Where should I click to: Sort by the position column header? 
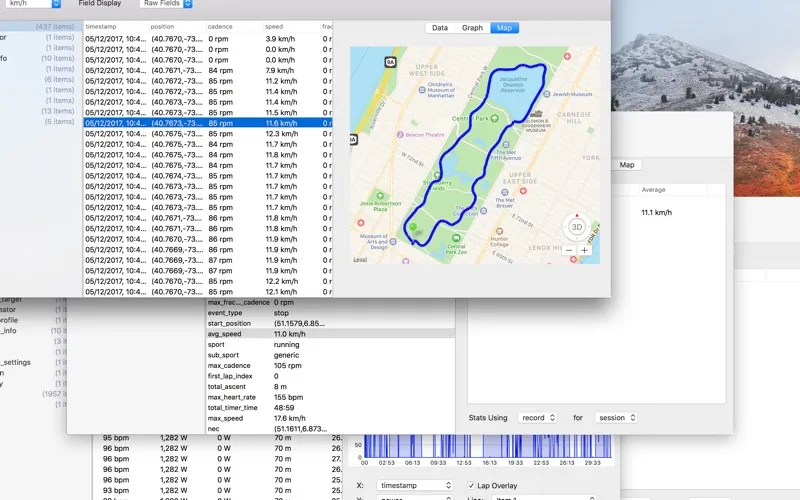click(178, 27)
